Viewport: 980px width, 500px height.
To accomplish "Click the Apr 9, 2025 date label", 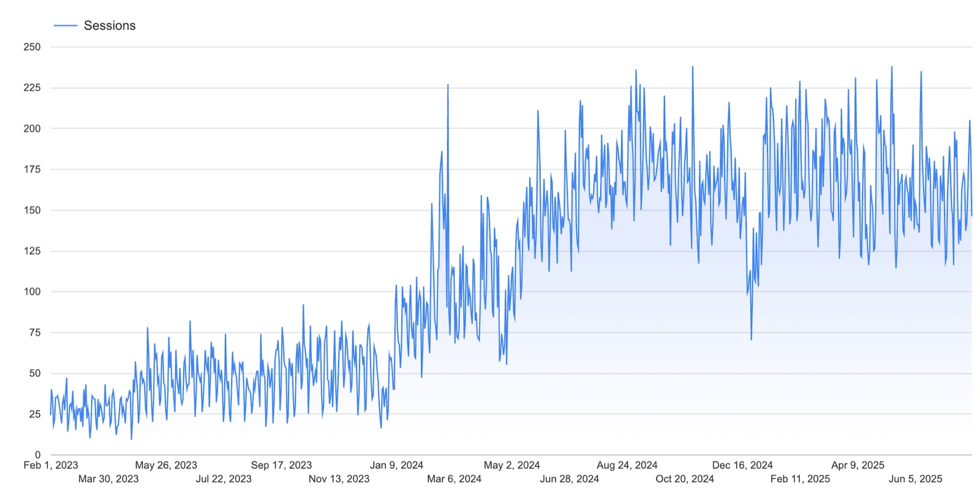I will coord(858,465).
